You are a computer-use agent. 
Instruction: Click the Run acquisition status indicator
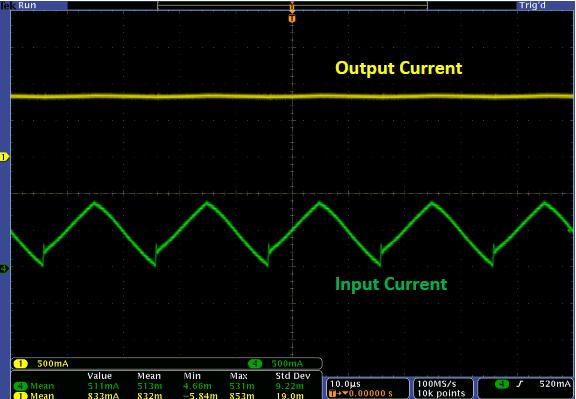coord(27,5)
